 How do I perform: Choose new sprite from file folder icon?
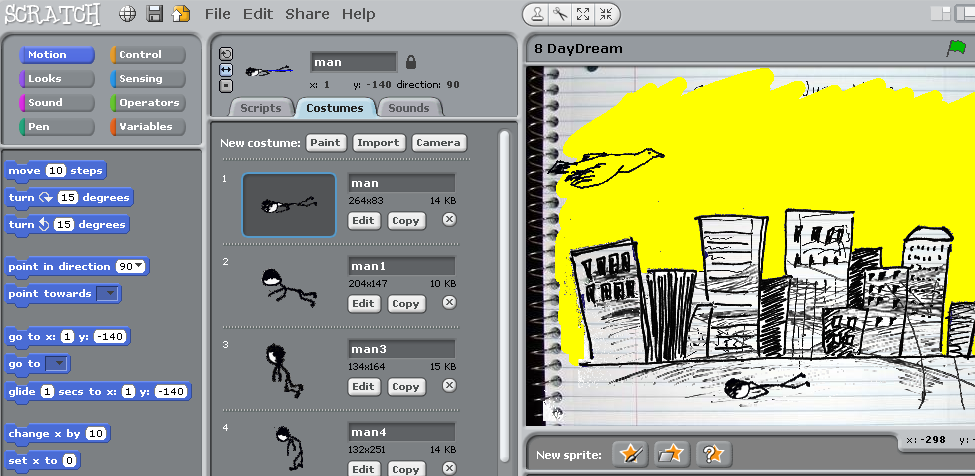point(672,454)
